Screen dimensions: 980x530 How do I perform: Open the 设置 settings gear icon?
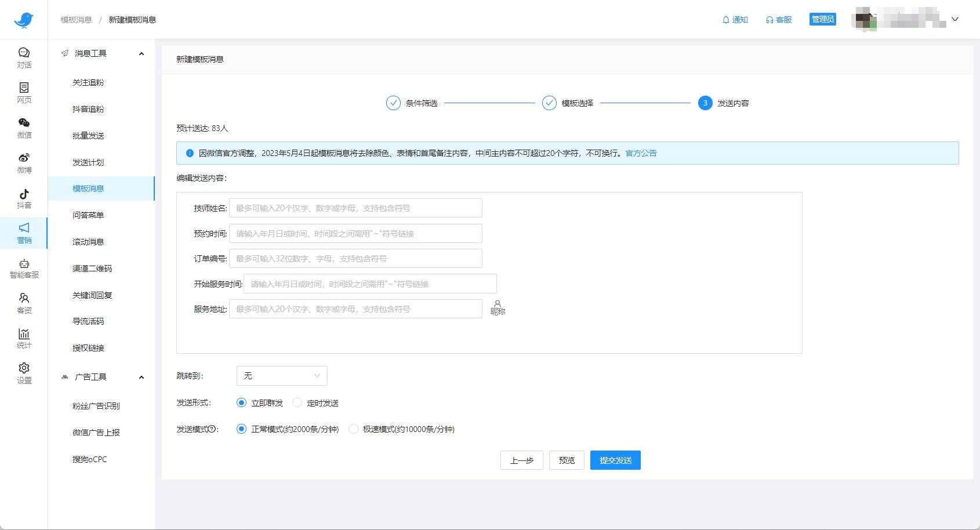click(24, 369)
